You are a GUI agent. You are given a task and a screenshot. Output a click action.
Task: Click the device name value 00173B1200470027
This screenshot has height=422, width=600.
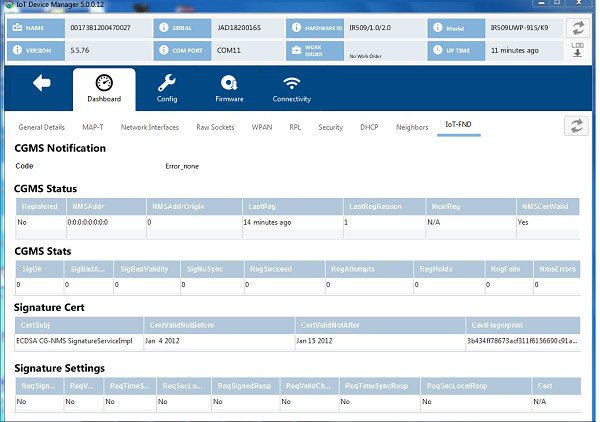tap(100, 28)
